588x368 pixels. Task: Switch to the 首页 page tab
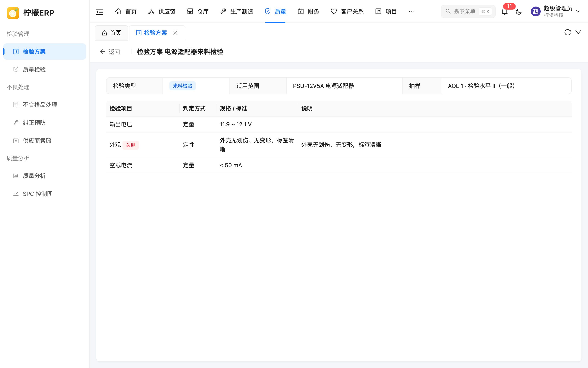111,33
